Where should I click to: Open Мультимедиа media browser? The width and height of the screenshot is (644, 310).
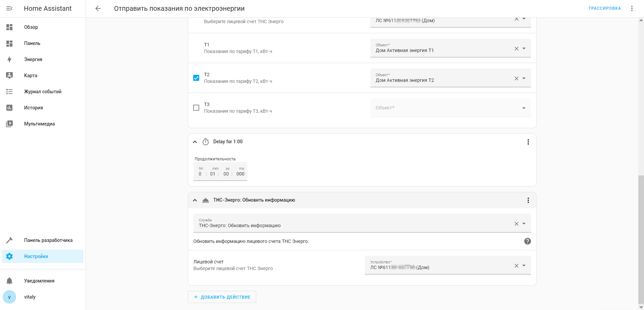(43, 124)
